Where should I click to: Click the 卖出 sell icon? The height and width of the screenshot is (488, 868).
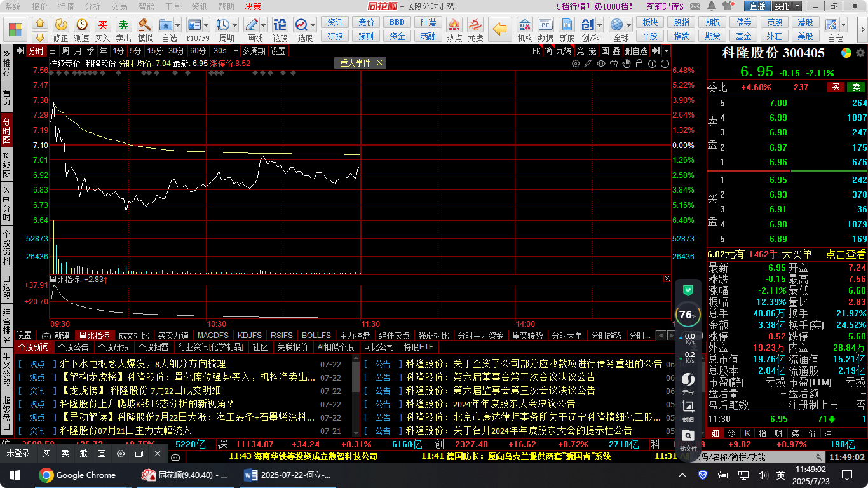pos(123,25)
